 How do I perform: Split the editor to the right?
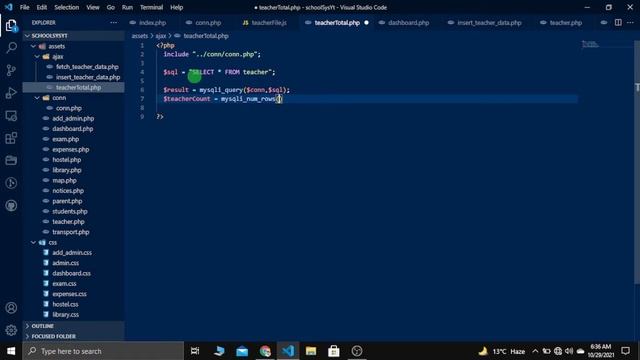618,22
